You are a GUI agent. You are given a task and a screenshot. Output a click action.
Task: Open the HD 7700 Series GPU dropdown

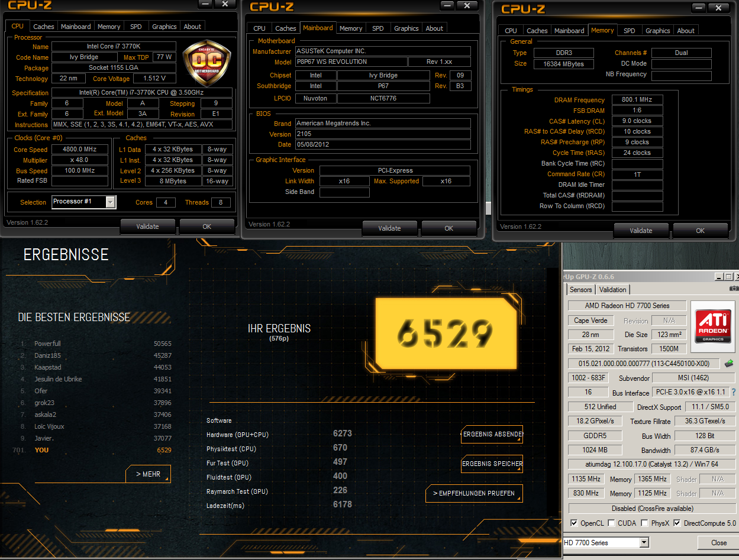click(644, 542)
